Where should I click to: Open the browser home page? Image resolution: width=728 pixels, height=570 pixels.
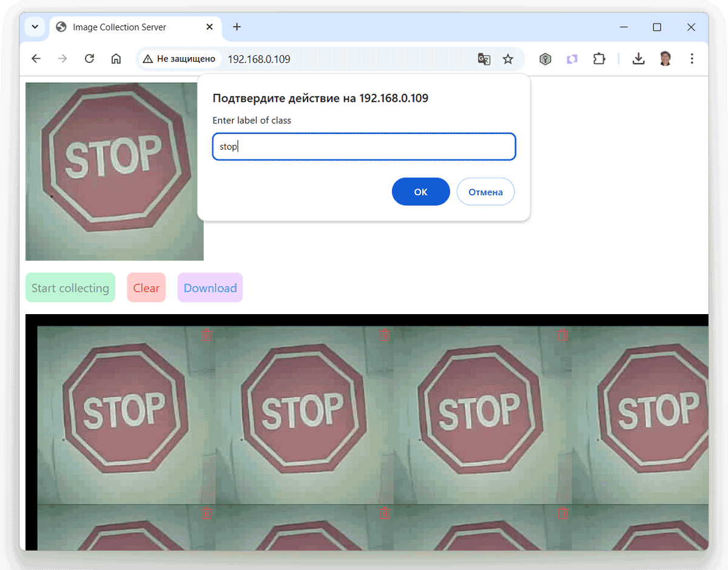tap(116, 59)
